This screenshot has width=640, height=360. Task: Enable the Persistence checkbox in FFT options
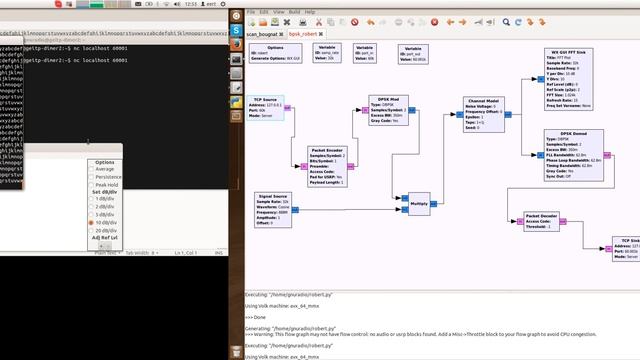[x=91, y=177]
